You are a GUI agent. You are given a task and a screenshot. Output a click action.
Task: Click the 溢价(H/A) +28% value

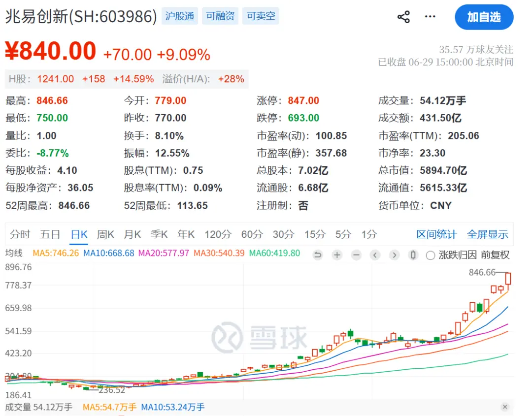tap(231, 79)
